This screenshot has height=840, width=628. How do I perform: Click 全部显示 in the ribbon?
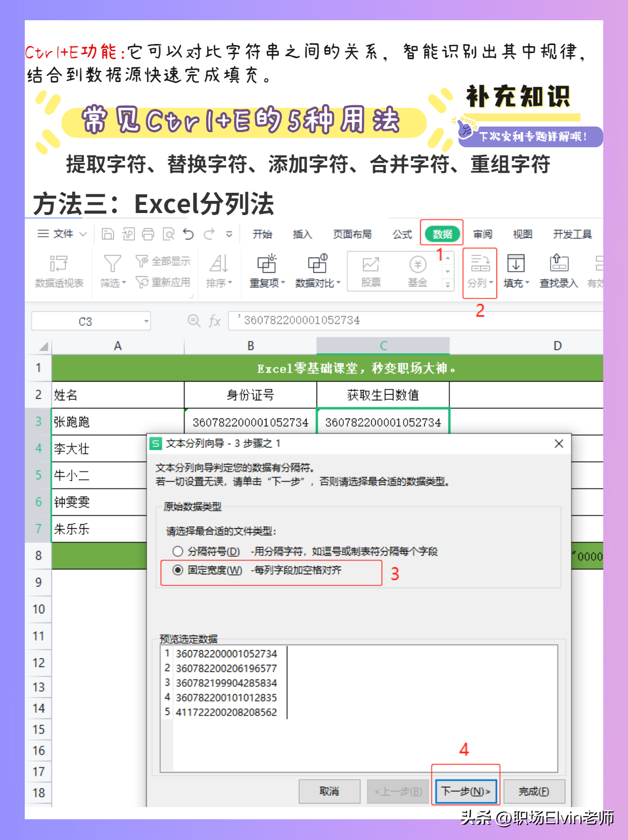point(163,261)
